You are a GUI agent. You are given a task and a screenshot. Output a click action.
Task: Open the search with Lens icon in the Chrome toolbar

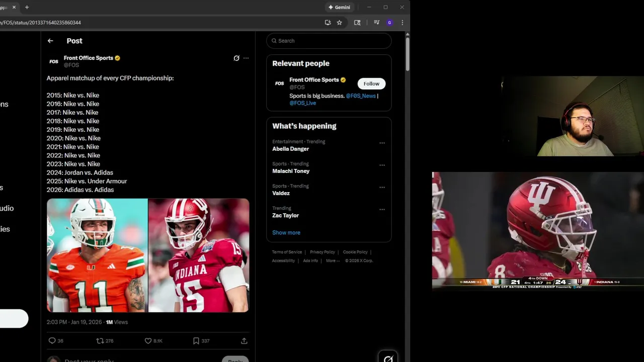[x=357, y=23]
